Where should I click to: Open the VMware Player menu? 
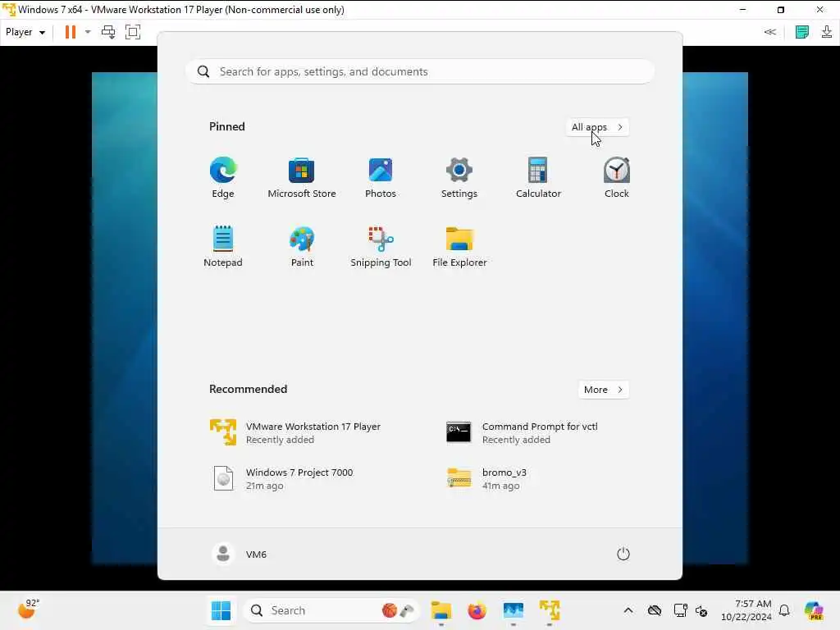[x=25, y=32]
